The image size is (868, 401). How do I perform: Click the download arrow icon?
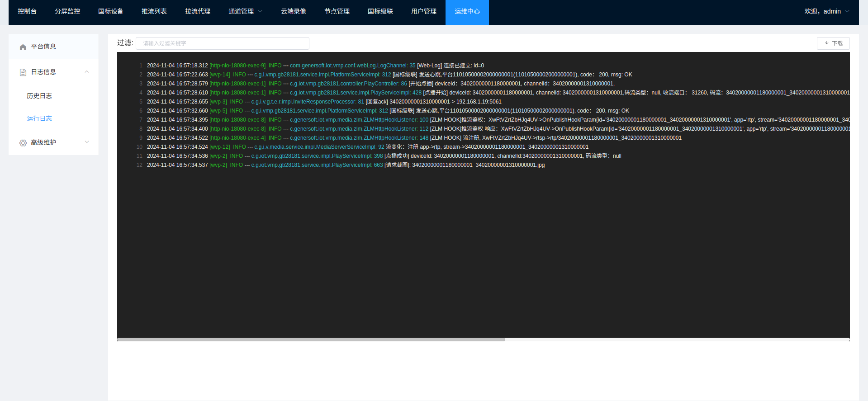click(826, 43)
